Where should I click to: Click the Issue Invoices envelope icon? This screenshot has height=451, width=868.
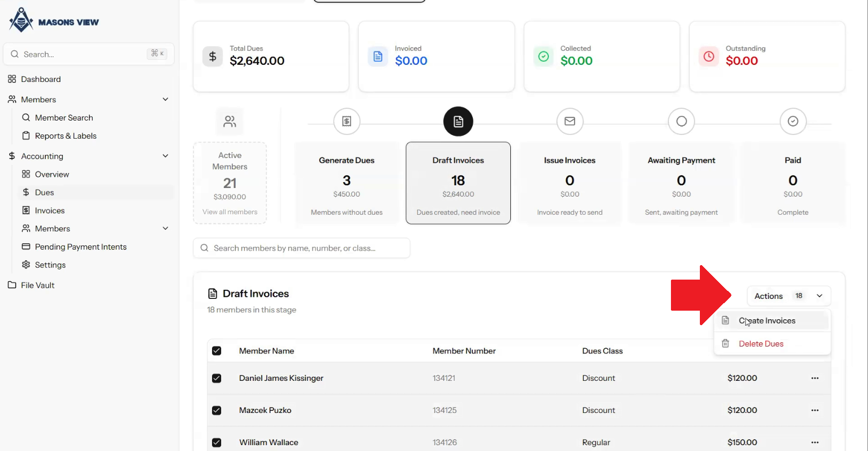570,122
